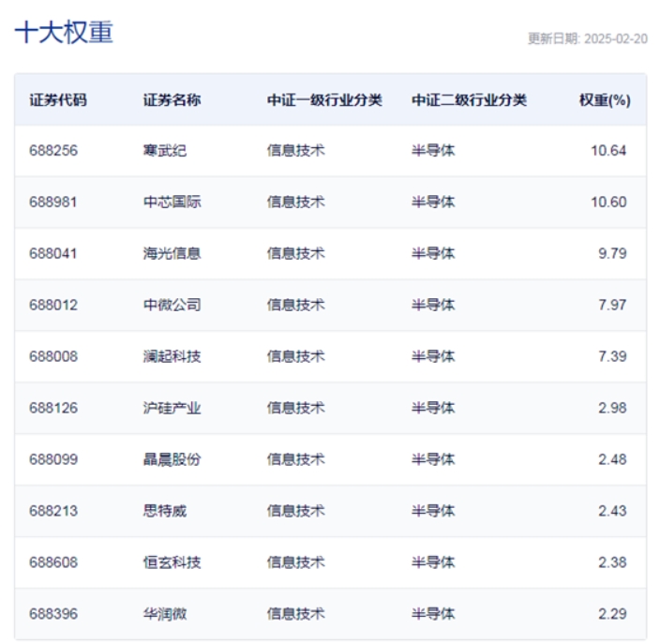Viewport: 660px width, 644px height.
Task: Click 半导体 in the 中芯国际 row
Action: click(433, 202)
